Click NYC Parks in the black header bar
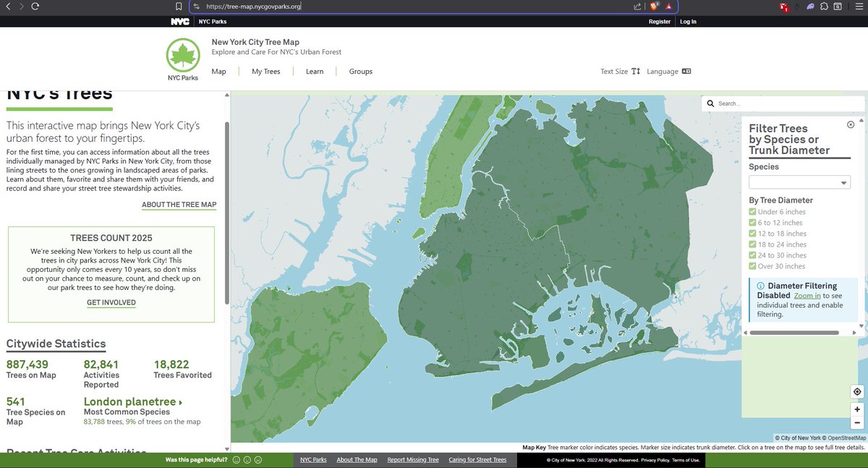The height and width of the screenshot is (468, 868). tap(213, 22)
